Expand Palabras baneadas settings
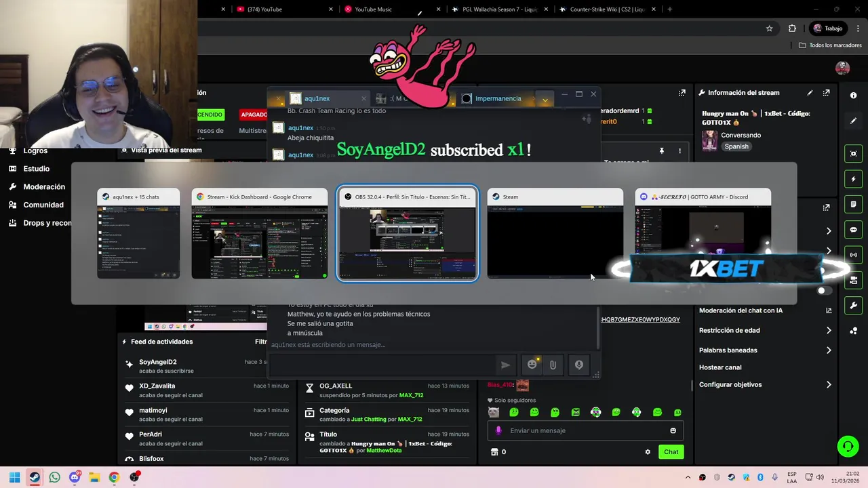The image size is (868, 488). click(x=766, y=350)
